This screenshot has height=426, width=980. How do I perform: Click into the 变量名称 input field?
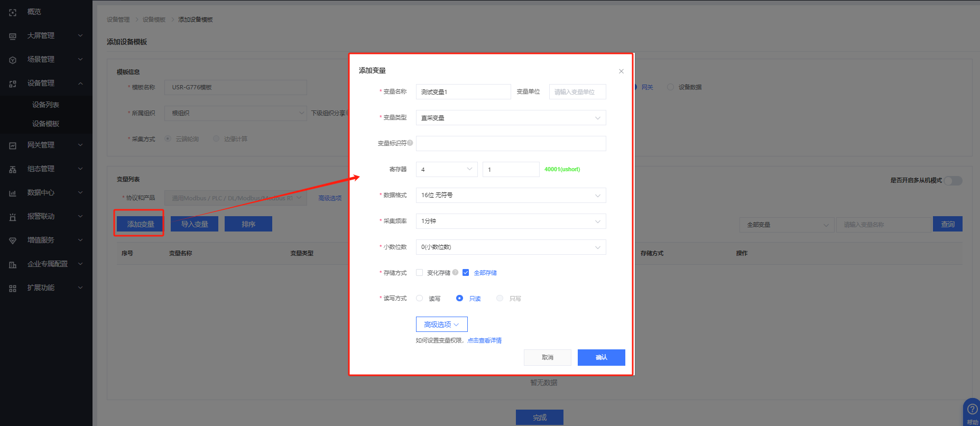click(x=463, y=92)
